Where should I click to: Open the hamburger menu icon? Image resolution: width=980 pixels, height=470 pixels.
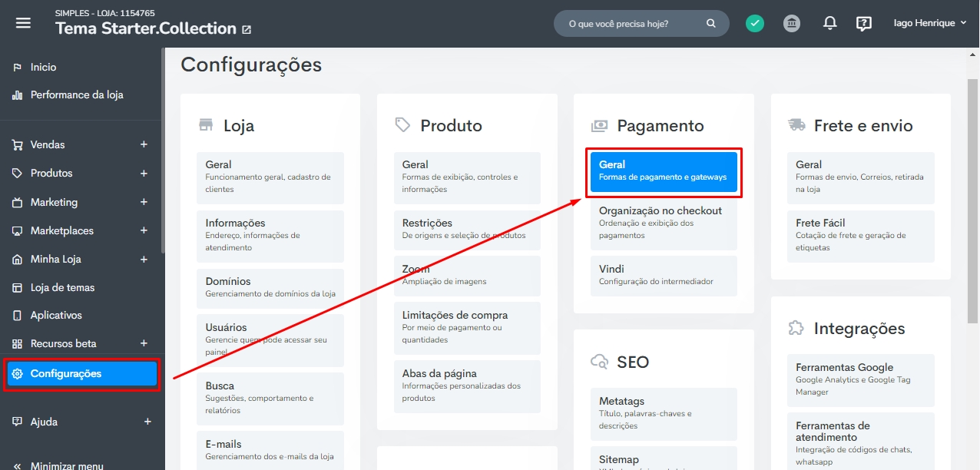[23, 23]
